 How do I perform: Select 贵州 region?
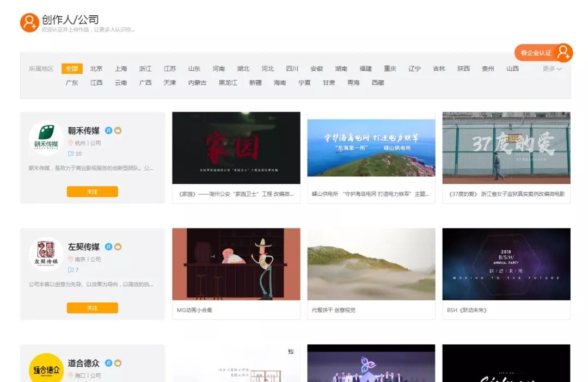coord(488,69)
